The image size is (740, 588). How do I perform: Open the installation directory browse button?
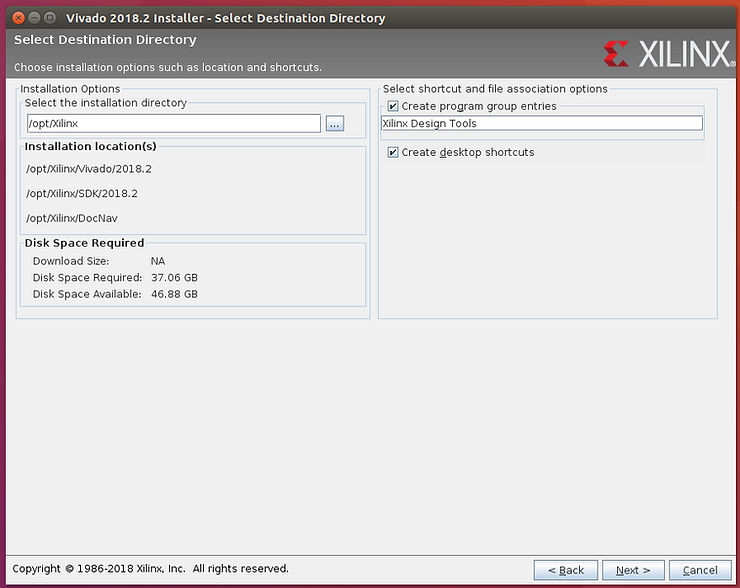[x=335, y=124]
